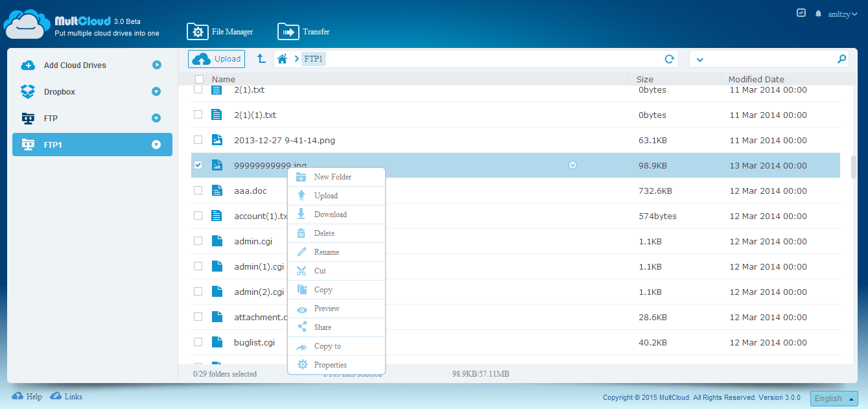Viewport: 868px width, 409px height.
Task: Expand the FTP drive dropdown arrow
Action: pos(156,118)
